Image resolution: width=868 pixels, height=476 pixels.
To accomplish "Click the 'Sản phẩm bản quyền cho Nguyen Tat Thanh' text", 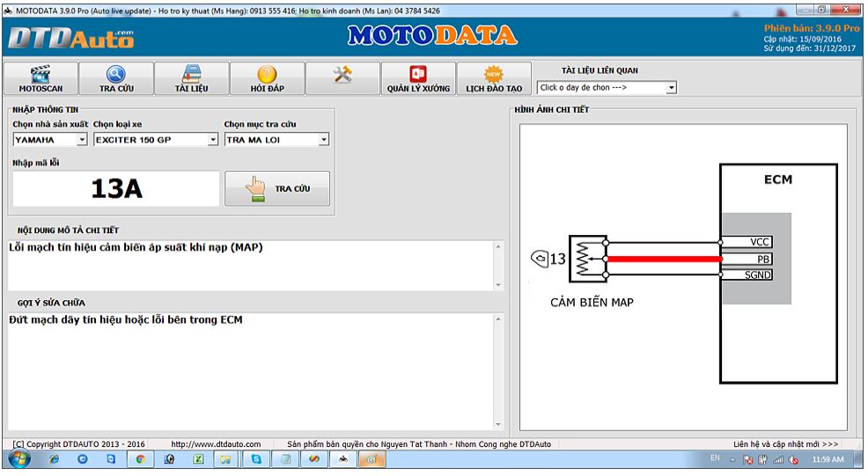I will (x=419, y=444).
